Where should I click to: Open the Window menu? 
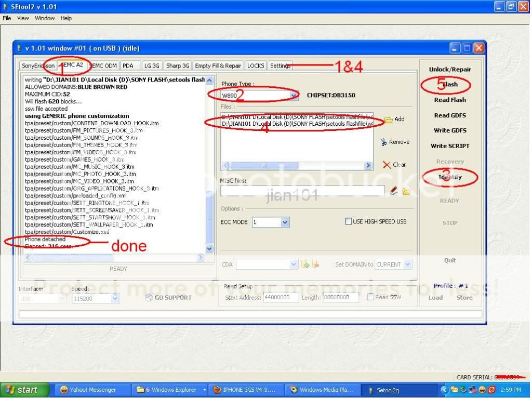[45, 18]
